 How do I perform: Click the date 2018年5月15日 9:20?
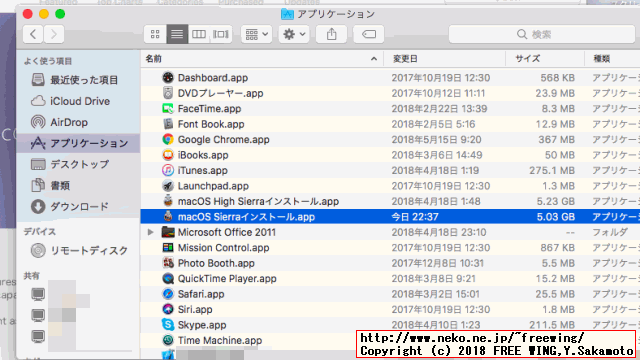[x=436, y=140]
